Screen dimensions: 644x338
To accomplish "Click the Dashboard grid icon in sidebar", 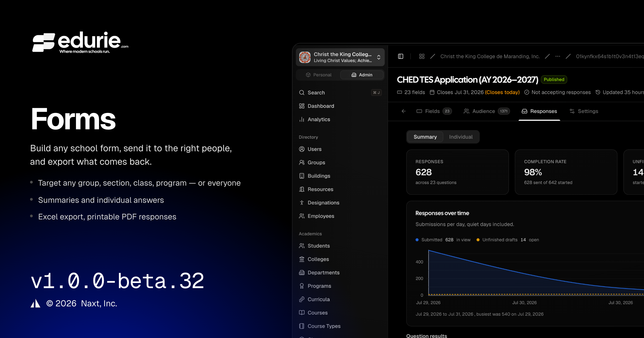I will click(x=302, y=106).
